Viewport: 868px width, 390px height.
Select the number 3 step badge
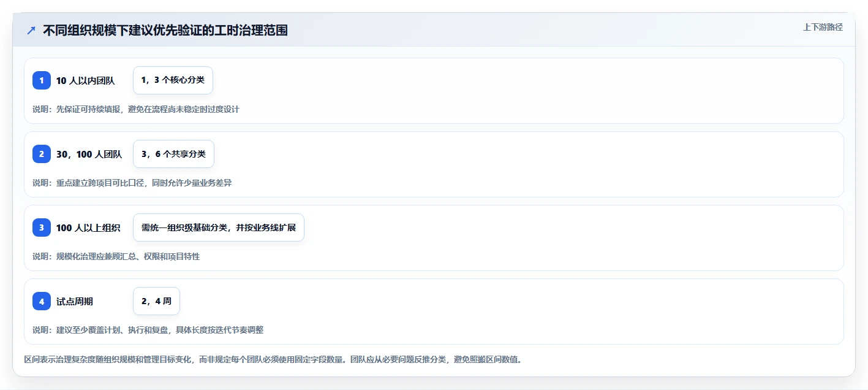[42, 227]
